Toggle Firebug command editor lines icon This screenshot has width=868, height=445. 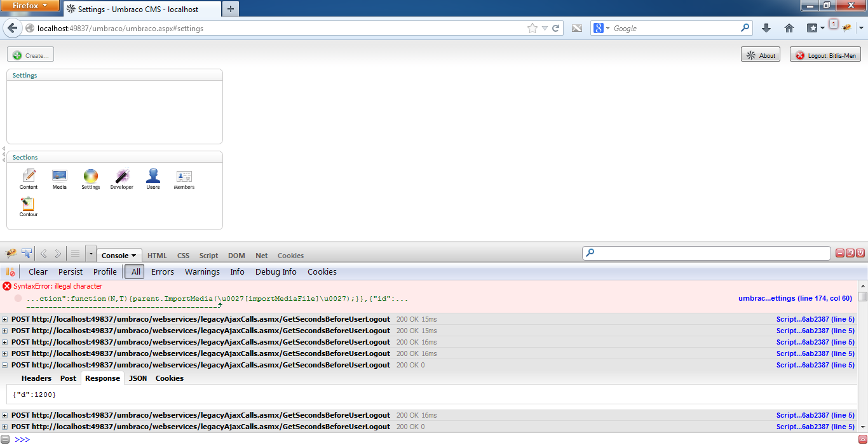75,254
